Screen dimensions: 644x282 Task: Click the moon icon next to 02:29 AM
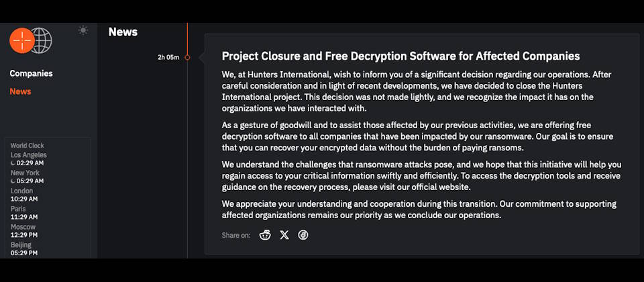(13, 163)
